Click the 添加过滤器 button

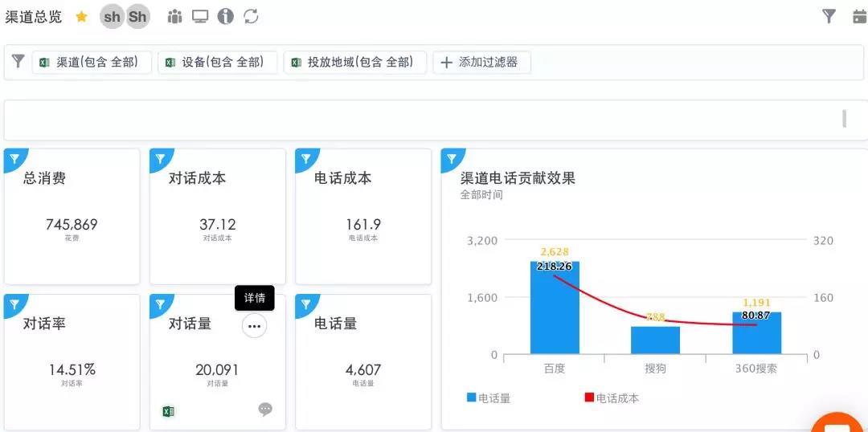point(481,62)
